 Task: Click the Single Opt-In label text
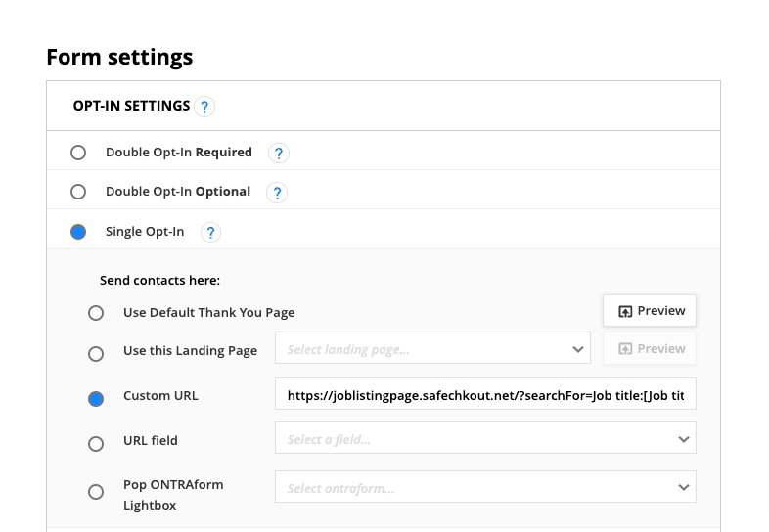click(x=145, y=232)
